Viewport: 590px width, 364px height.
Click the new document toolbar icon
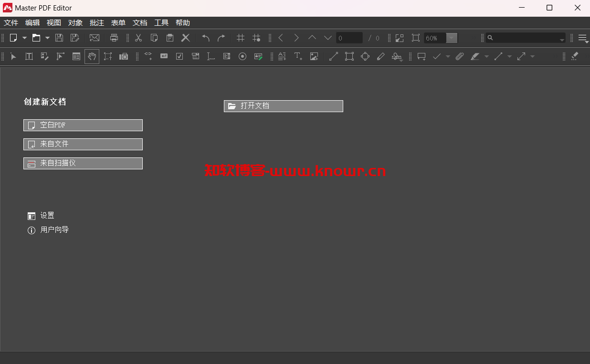13,38
